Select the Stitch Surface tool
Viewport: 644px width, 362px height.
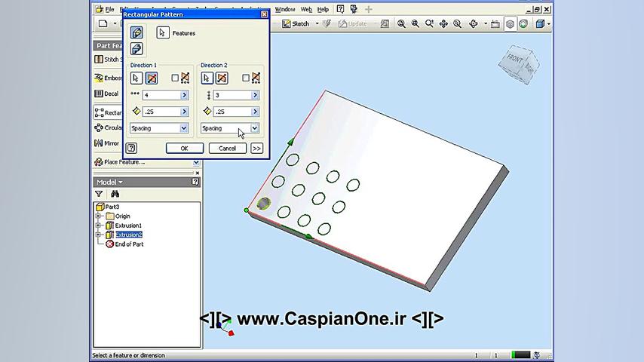pyautogui.click(x=108, y=59)
